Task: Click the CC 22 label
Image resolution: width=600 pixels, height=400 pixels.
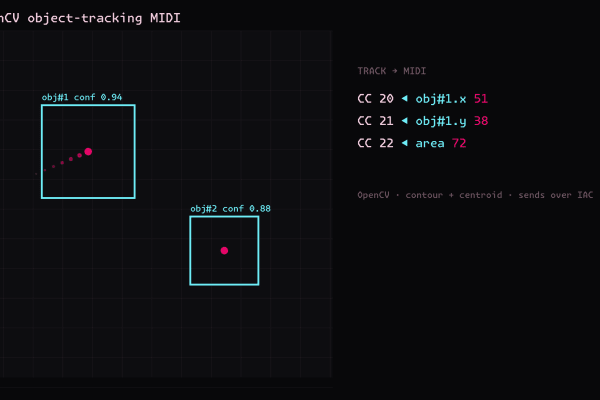Action: click(x=375, y=143)
